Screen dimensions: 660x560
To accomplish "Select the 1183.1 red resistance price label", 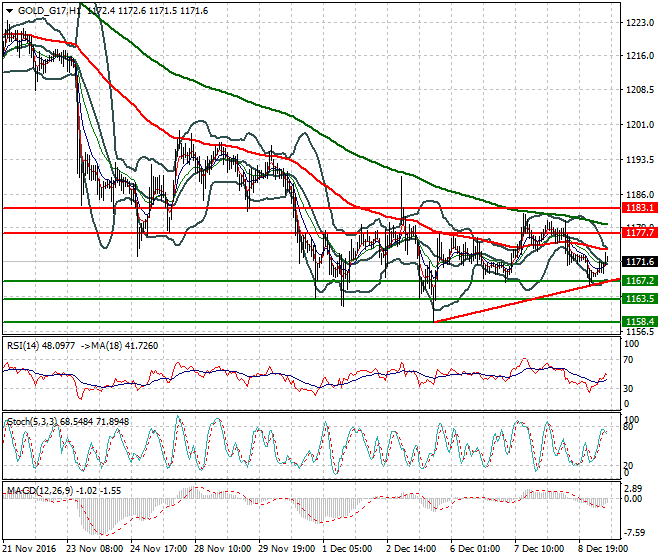I will pyautogui.click(x=640, y=208).
